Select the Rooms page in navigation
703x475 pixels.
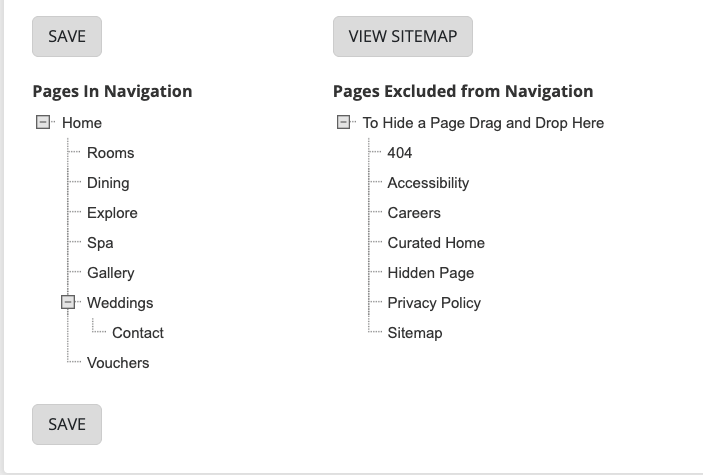pyautogui.click(x=110, y=153)
